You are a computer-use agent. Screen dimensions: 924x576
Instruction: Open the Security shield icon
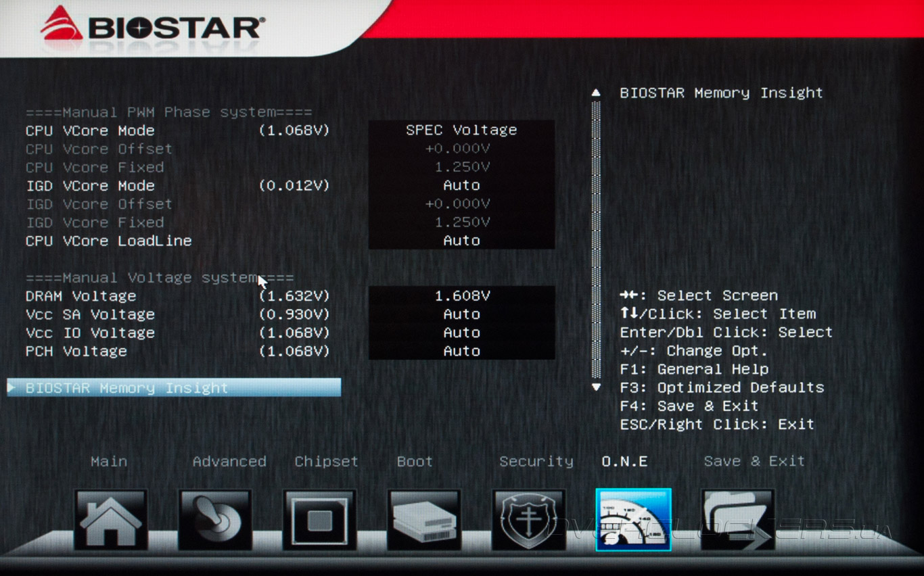coord(529,519)
